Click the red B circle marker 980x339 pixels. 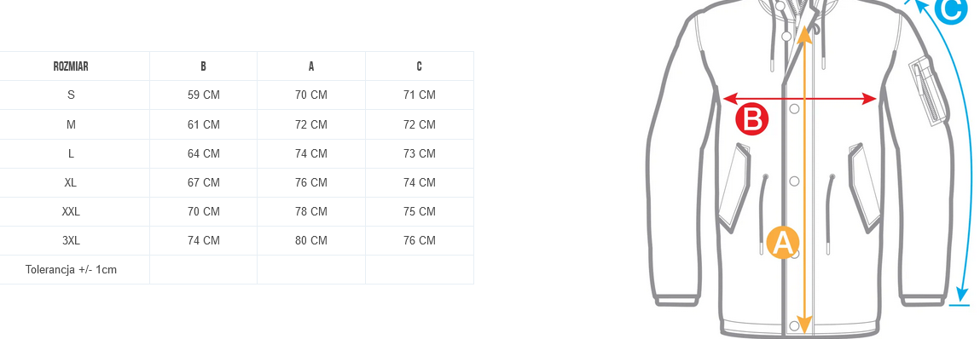(752, 119)
